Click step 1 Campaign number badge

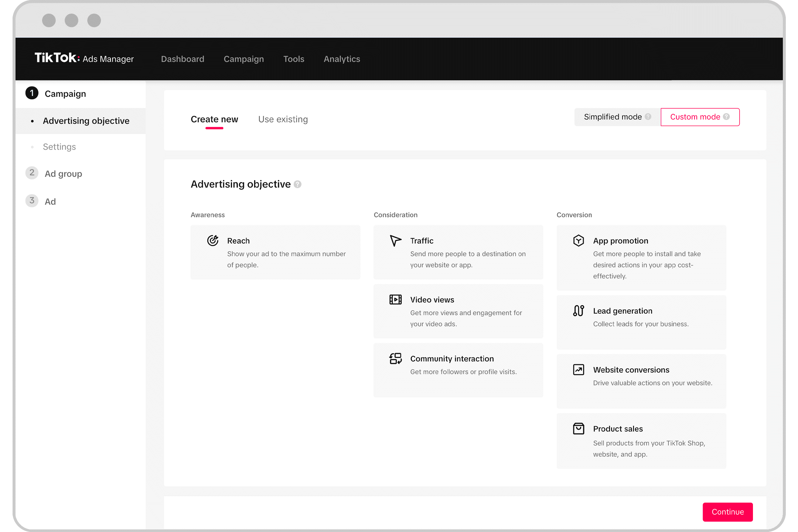pos(32,93)
